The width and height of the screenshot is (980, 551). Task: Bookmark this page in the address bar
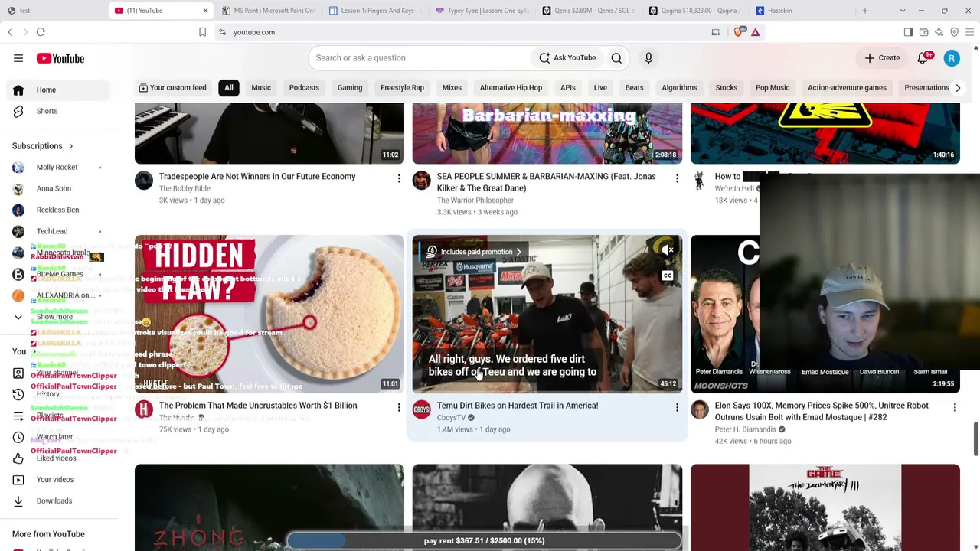(x=202, y=32)
